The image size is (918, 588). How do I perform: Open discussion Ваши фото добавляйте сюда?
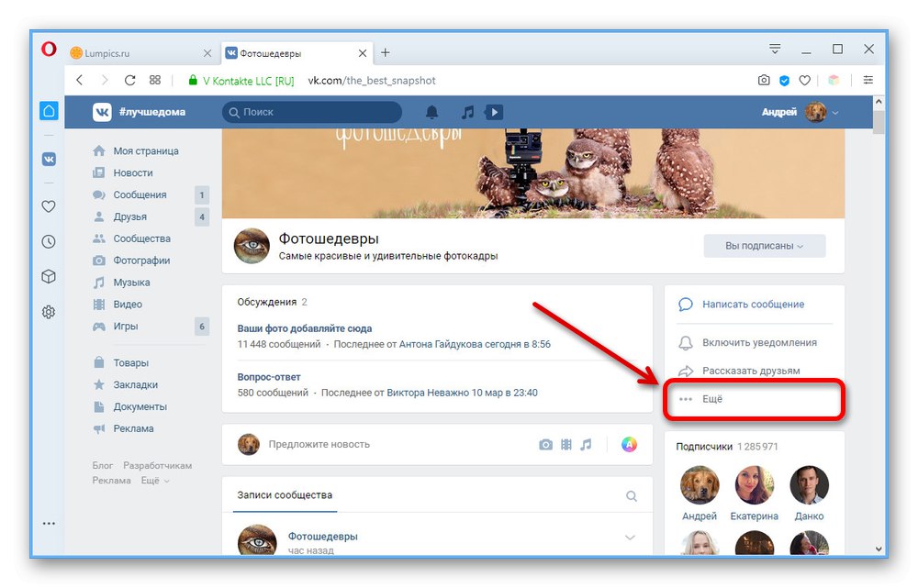(x=305, y=328)
